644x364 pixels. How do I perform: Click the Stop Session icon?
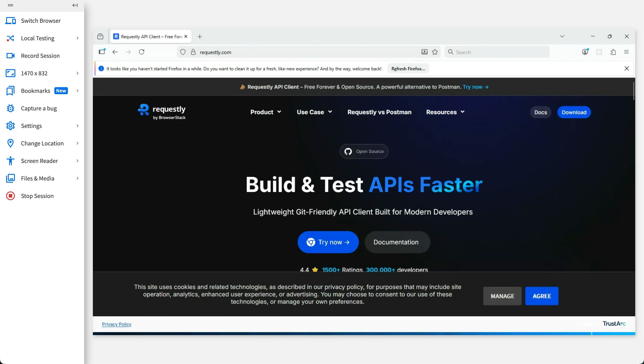37,196
